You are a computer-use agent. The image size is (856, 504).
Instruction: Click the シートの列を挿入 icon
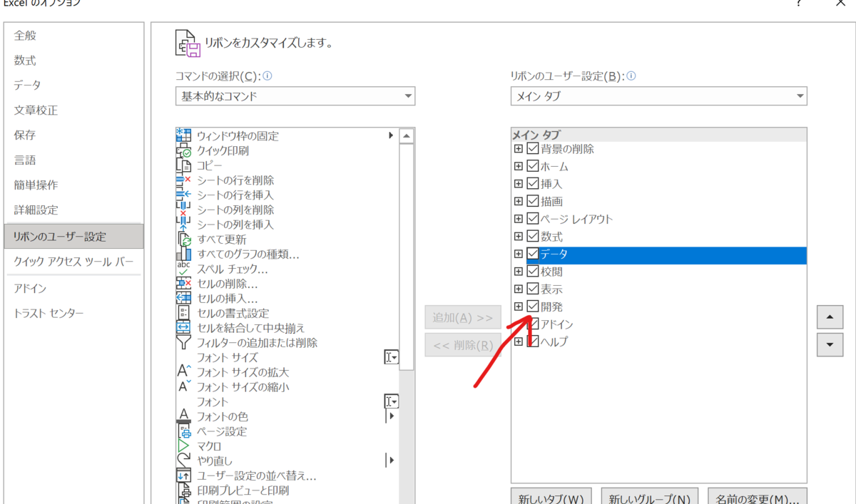tap(183, 225)
